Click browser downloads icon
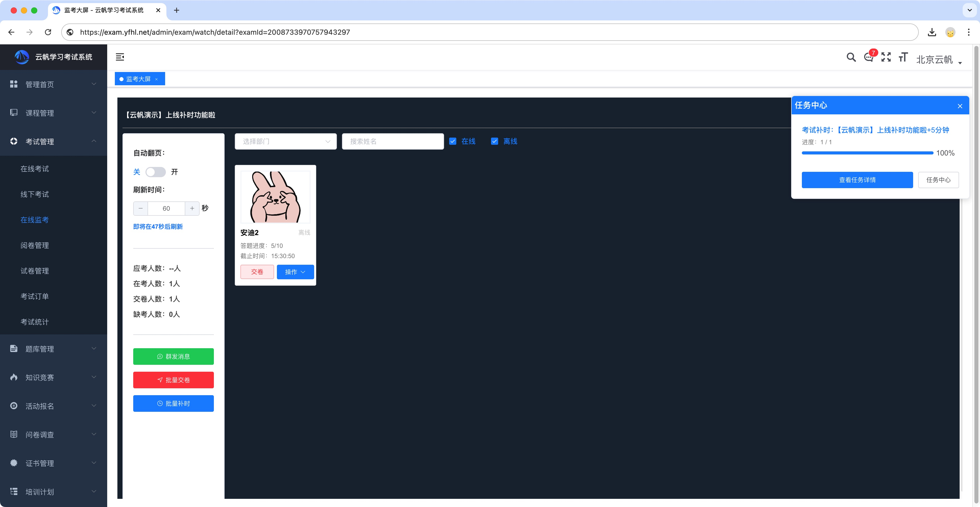This screenshot has width=980, height=507. coord(932,32)
